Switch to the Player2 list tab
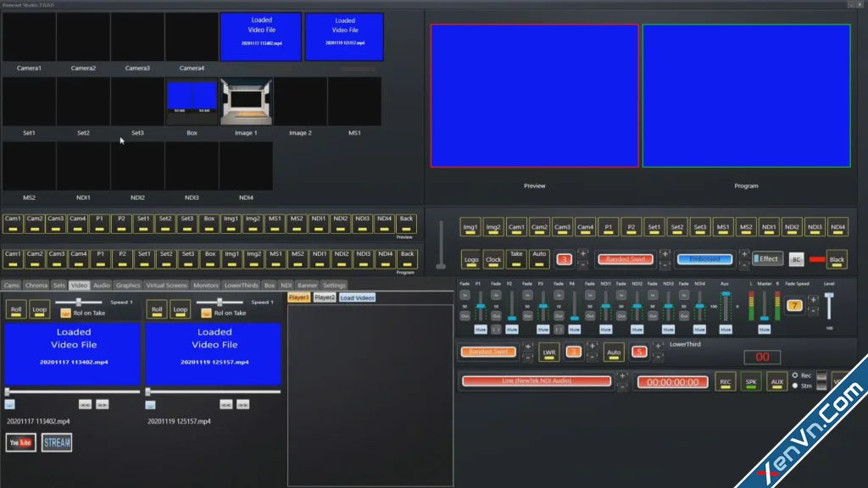 coord(325,297)
